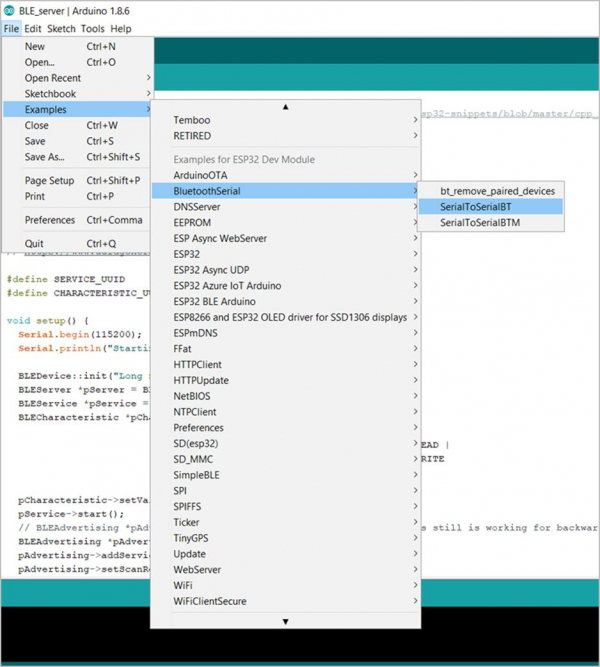Open the SPI examples
This screenshot has height=667, width=600.
pyautogui.click(x=286, y=490)
